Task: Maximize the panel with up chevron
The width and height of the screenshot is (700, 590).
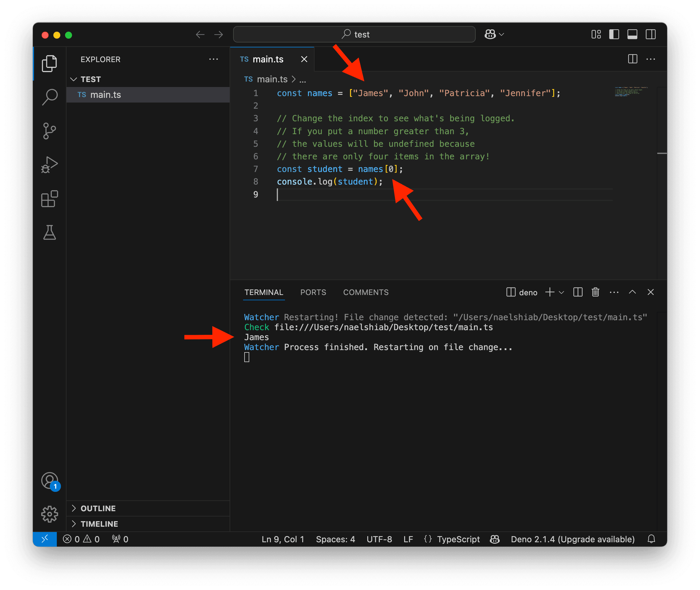Action: (632, 292)
